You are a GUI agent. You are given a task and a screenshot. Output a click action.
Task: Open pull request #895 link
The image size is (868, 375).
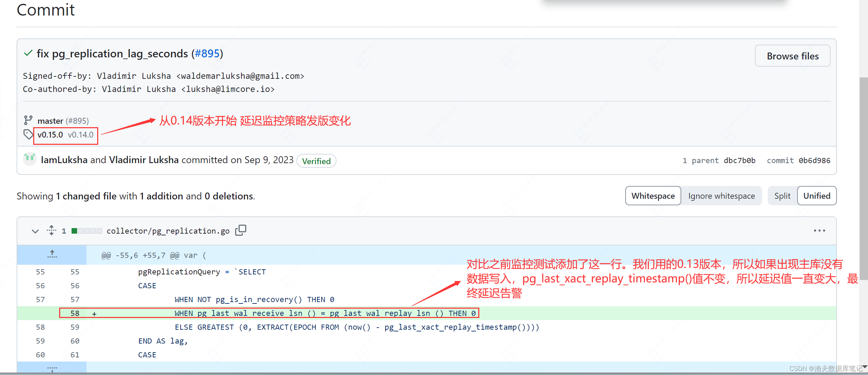pos(207,54)
